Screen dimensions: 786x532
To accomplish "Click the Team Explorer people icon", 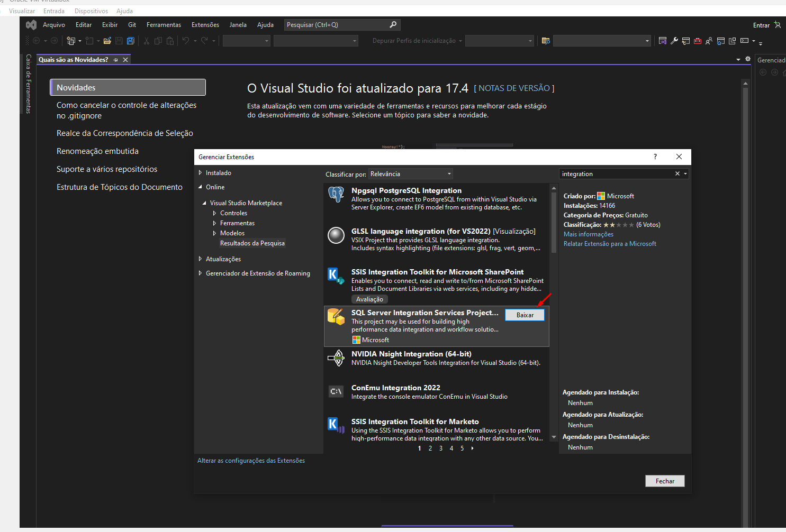I will [x=709, y=41].
